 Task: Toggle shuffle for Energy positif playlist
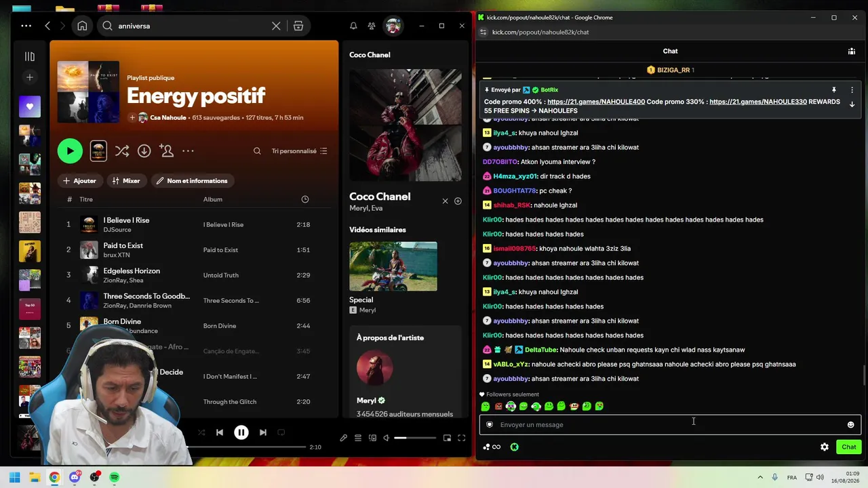tap(122, 151)
